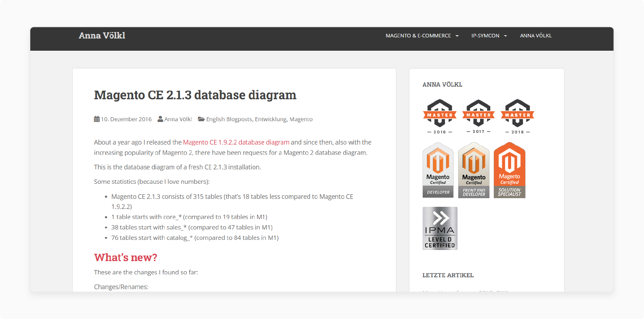Open the Anna Völkl author link

(178, 119)
